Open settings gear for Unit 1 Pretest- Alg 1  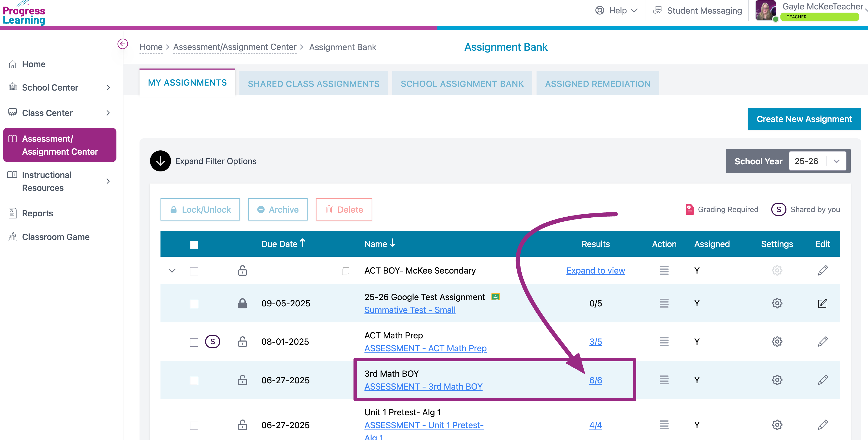click(777, 425)
